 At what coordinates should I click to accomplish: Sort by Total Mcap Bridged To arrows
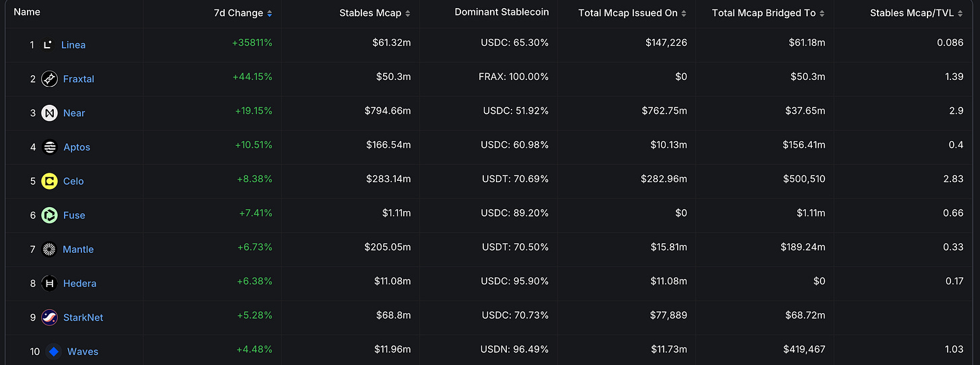coord(823,13)
